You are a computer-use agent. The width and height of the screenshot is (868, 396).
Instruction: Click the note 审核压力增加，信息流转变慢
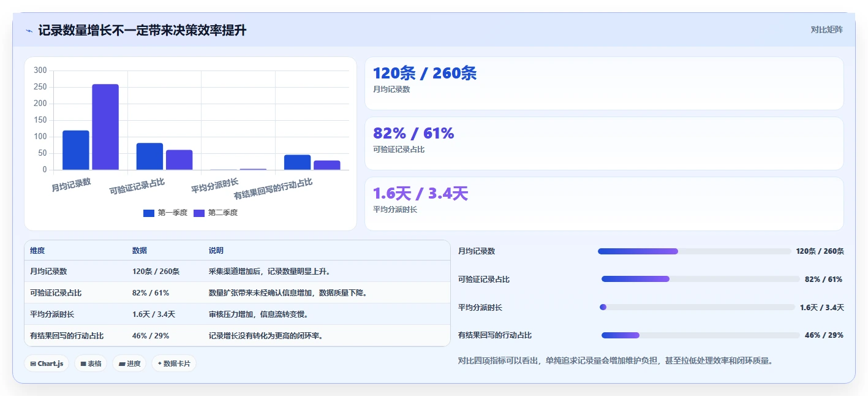tap(259, 314)
